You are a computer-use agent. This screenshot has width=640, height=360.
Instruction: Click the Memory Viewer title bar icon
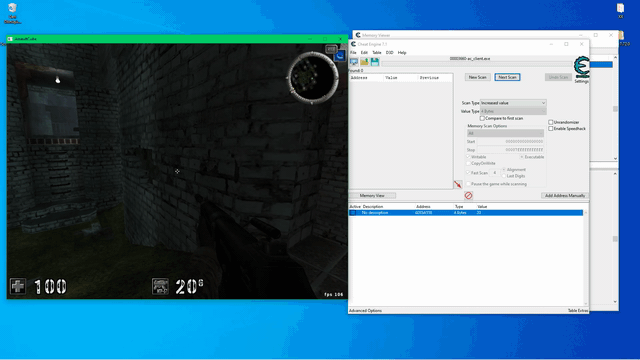358,35
